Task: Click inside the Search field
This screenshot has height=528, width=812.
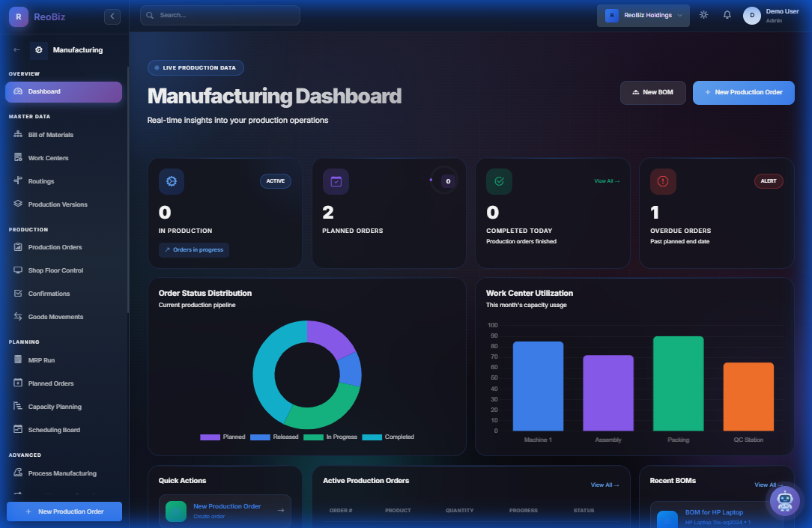Action: click(219, 15)
